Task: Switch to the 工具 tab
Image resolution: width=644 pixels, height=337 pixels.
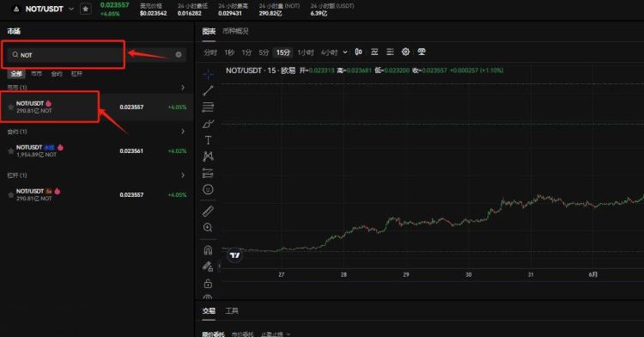Action: point(232,310)
